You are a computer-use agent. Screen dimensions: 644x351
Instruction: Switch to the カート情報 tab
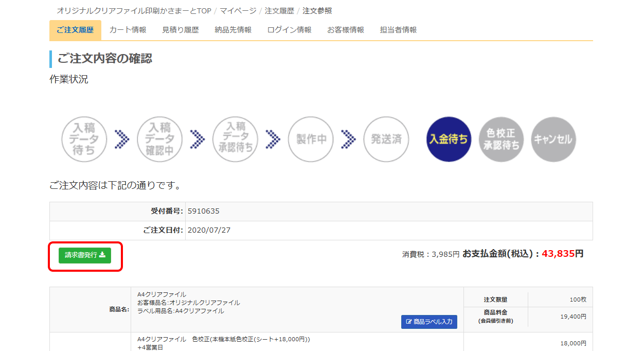pos(128,30)
